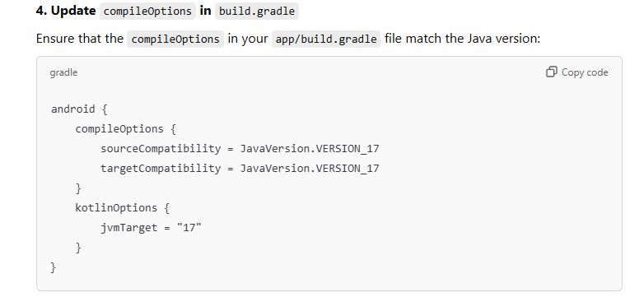Click the "sourceCompatibility" word in the code
Image resolution: width=644 pixels, height=297 pixels.
coord(161,148)
